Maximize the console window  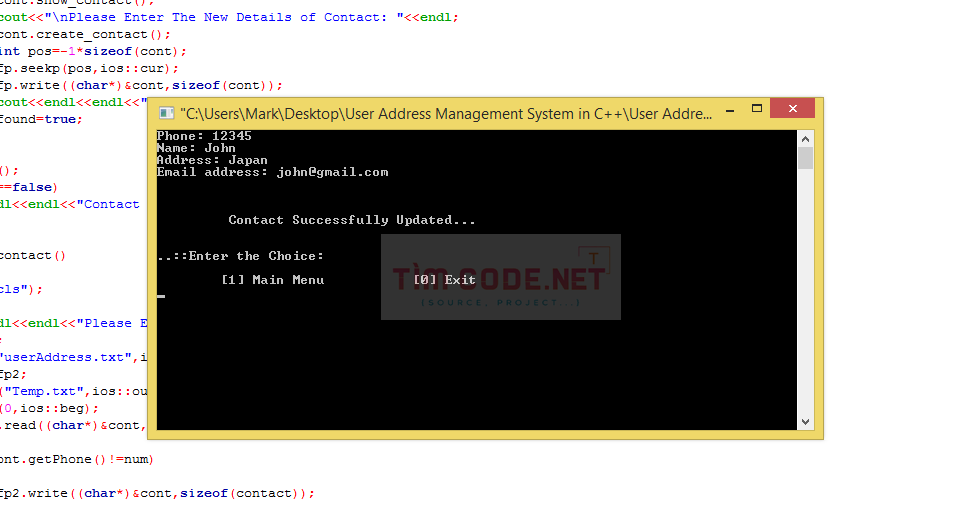click(x=756, y=109)
